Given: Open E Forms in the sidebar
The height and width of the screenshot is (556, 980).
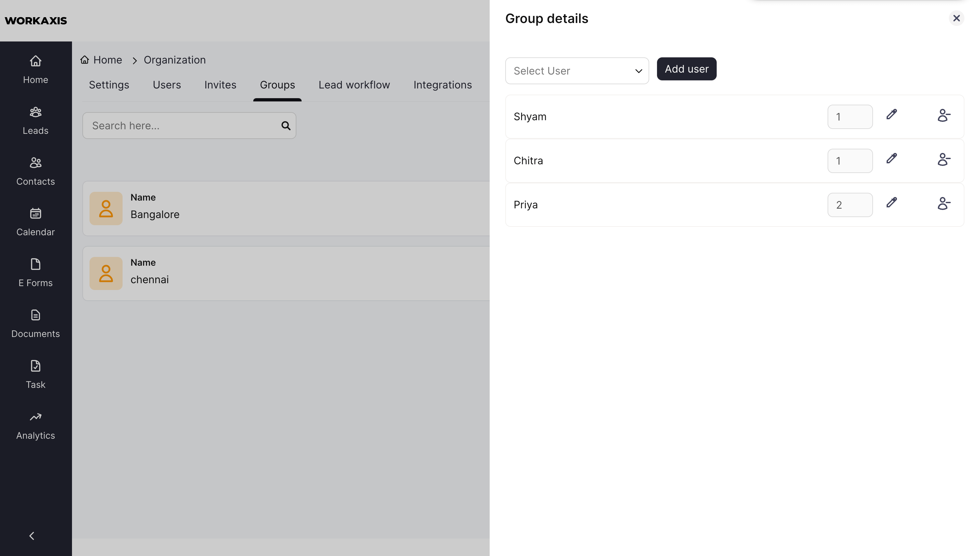Looking at the screenshot, I should coord(36,273).
